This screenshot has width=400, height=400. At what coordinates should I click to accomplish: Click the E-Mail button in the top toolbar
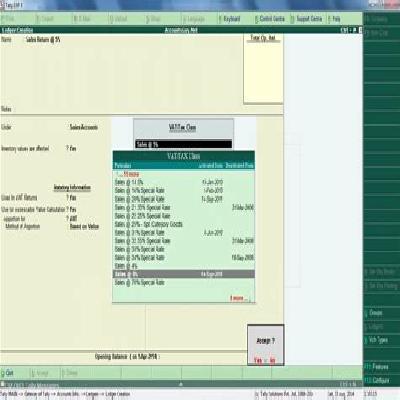coord(82,19)
